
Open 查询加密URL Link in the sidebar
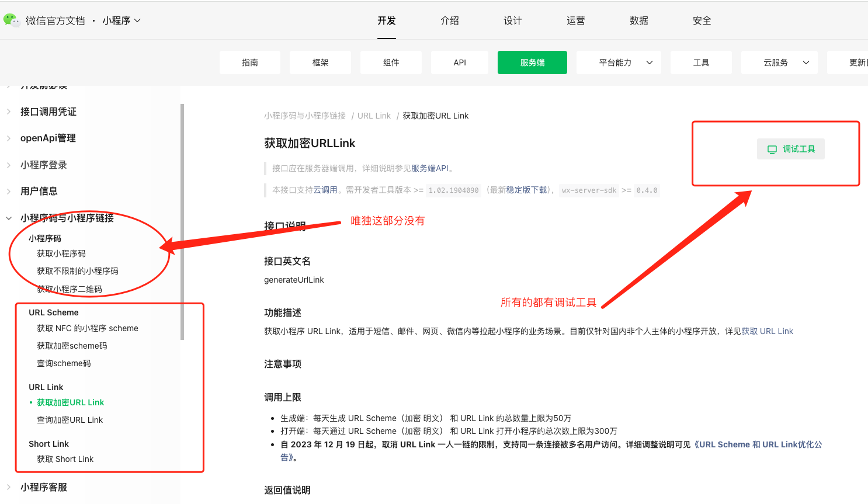(70, 420)
